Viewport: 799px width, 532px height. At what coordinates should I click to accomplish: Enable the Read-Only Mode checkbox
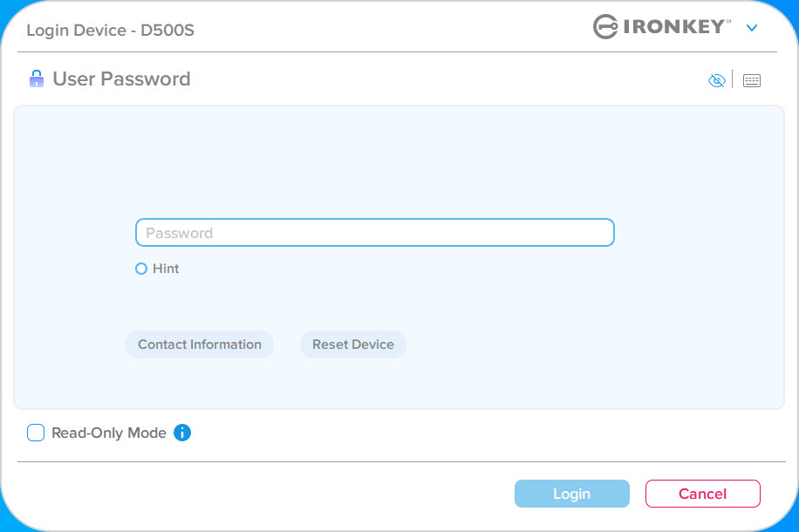36,433
